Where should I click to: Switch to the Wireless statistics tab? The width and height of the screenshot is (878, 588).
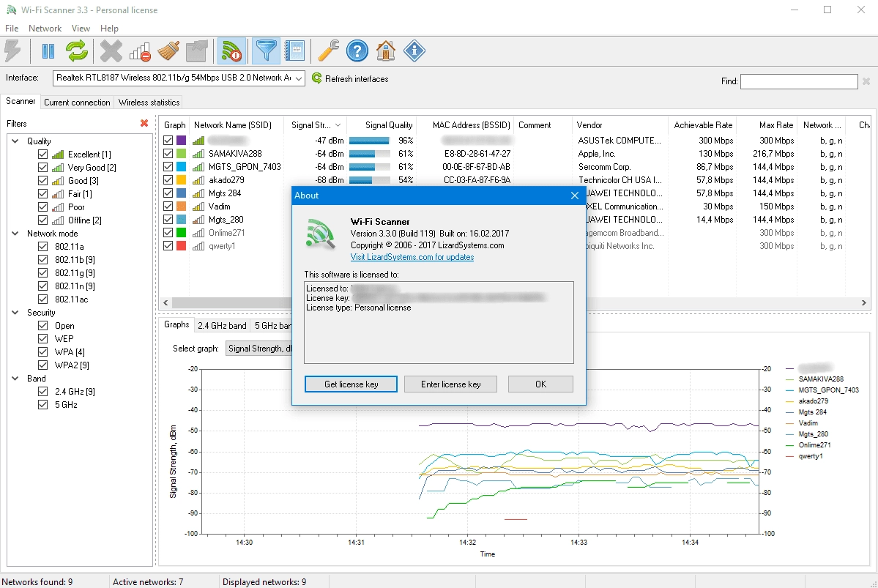149,103
